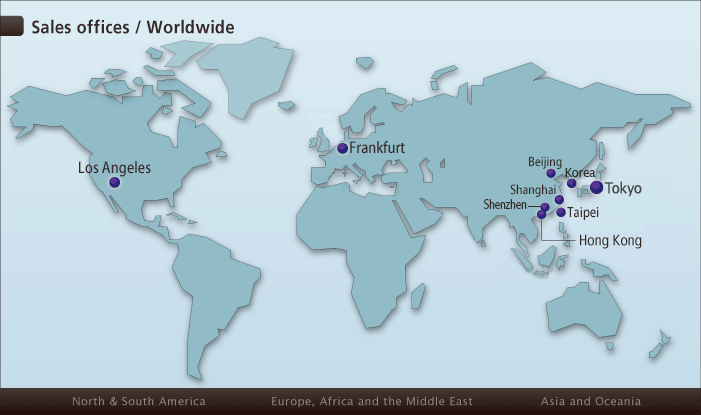Select the Taipei marker dot
The width and height of the screenshot is (701, 415).
pos(561,212)
